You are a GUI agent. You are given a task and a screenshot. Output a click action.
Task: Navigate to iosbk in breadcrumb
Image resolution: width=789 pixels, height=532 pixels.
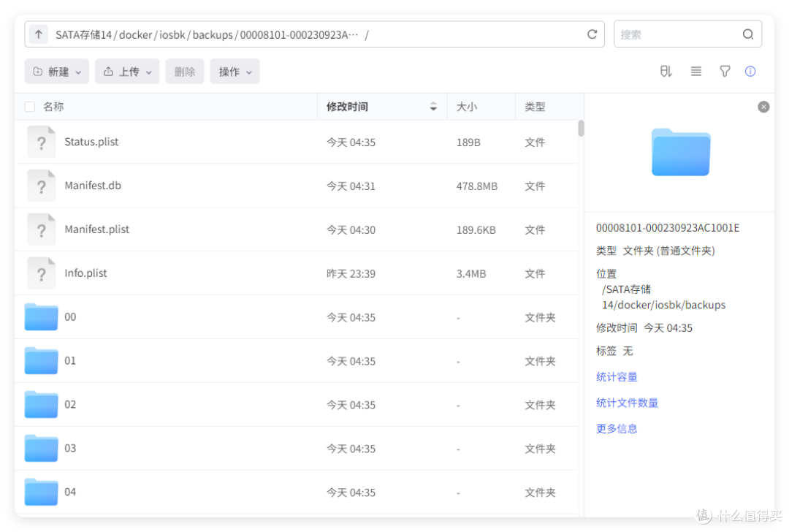point(172,35)
